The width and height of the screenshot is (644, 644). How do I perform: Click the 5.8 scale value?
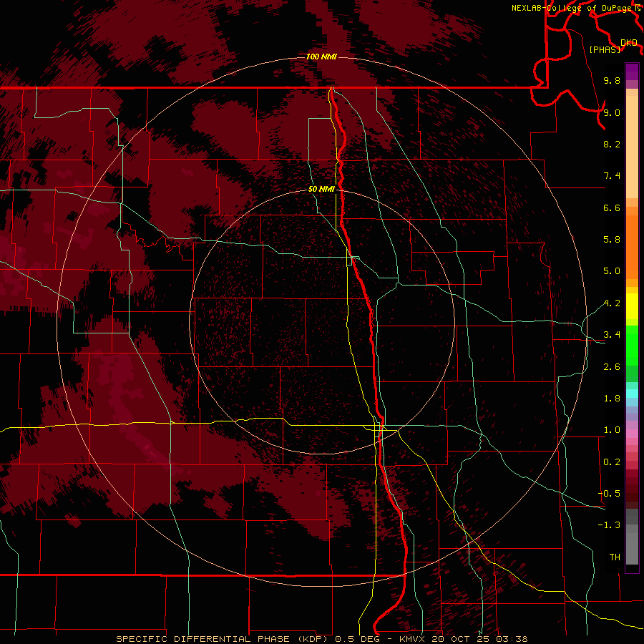coord(612,240)
